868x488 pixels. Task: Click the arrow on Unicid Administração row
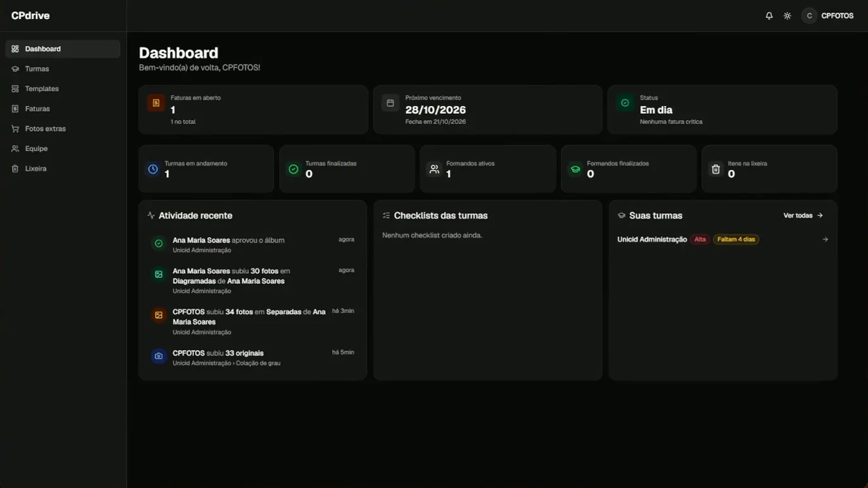pos(825,240)
